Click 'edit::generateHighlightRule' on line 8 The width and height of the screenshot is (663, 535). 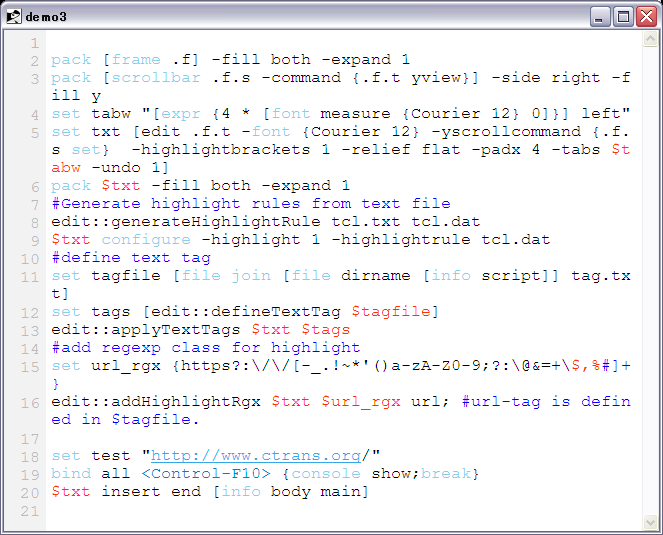(x=186, y=222)
